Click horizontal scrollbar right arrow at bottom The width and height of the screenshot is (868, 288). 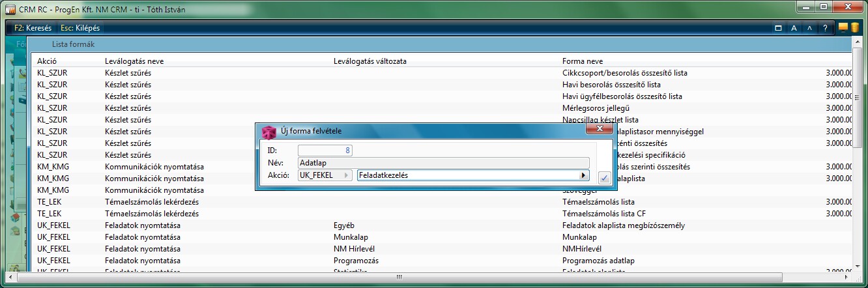click(846, 277)
